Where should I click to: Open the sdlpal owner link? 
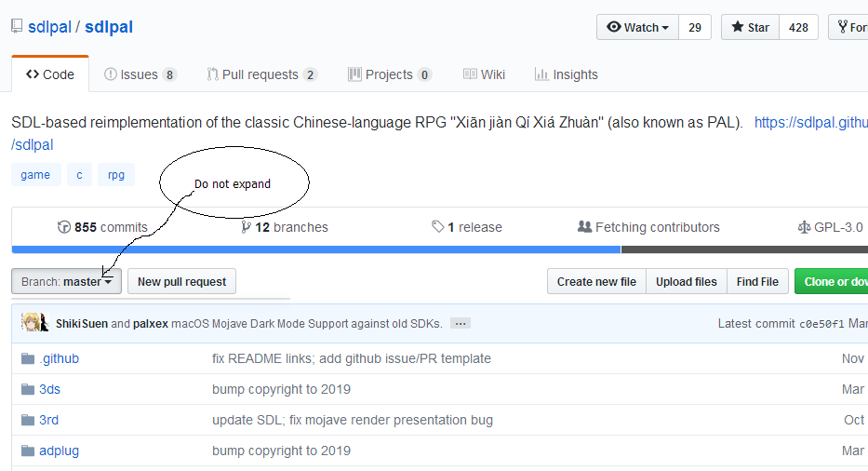point(50,27)
